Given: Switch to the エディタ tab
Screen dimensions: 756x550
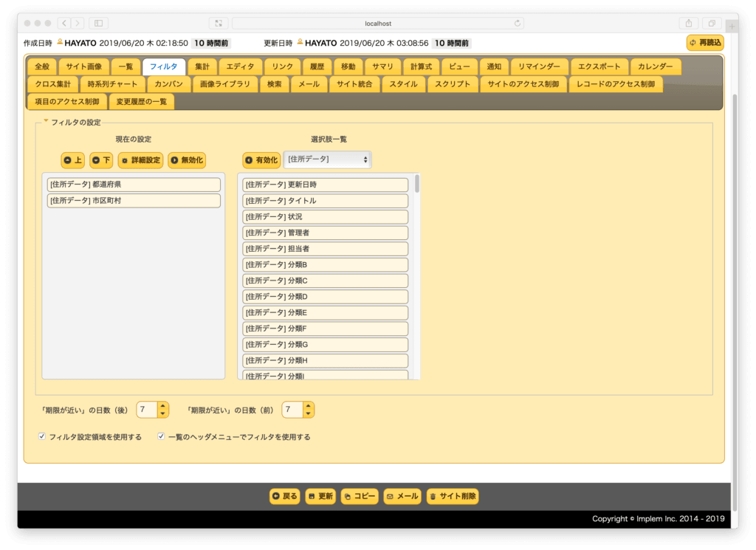Looking at the screenshot, I should click(x=240, y=66).
